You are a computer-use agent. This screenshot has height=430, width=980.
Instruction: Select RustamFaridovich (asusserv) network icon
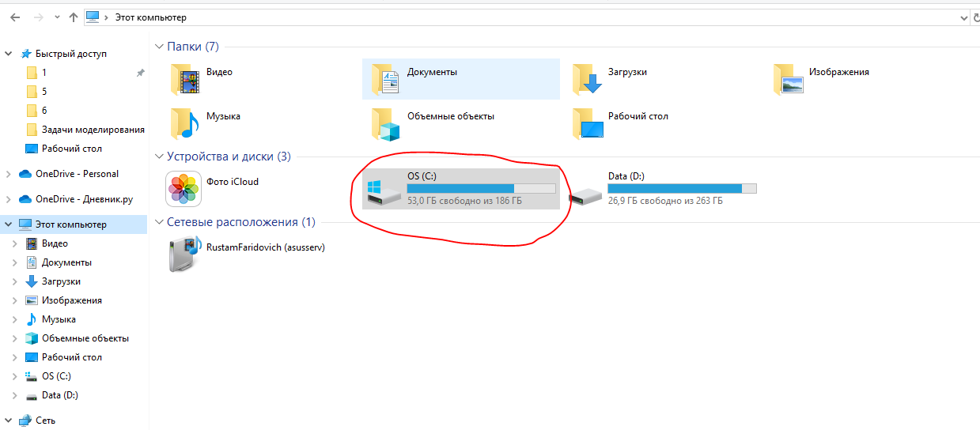tap(184, 255)
